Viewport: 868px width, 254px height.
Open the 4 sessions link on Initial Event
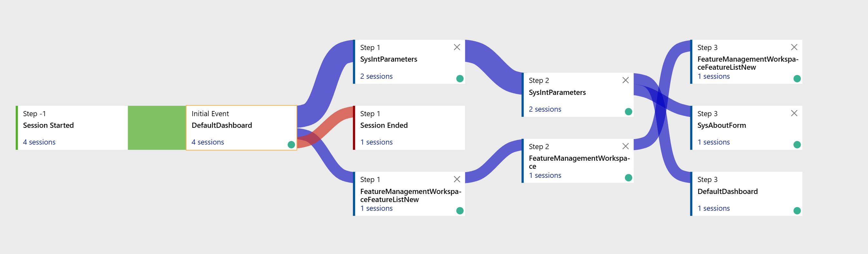click(x=208, y=142)
